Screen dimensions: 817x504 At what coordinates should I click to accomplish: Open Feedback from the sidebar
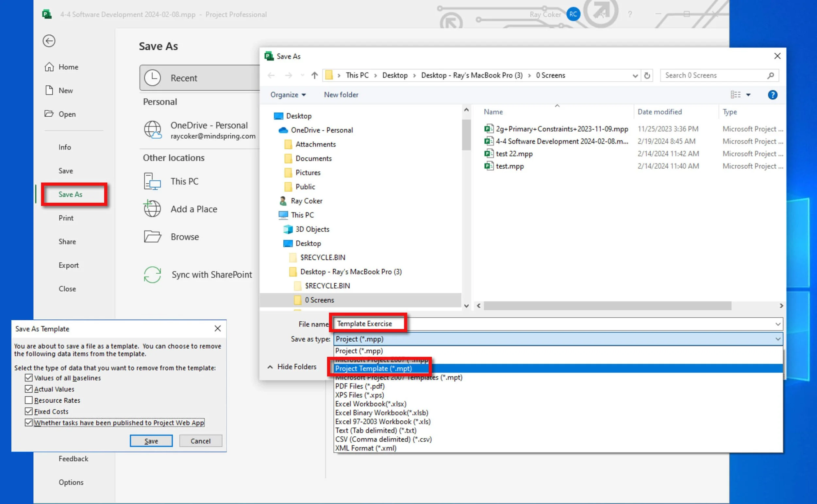point(73,459)
